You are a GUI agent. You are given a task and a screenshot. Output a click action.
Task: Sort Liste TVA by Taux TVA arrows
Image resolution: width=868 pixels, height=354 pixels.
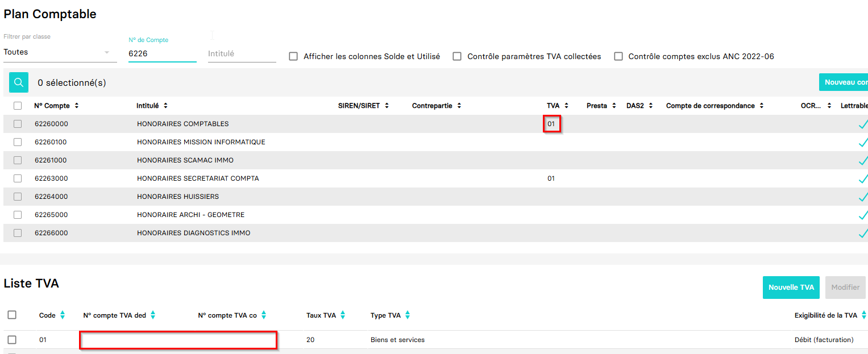point(342,315)
